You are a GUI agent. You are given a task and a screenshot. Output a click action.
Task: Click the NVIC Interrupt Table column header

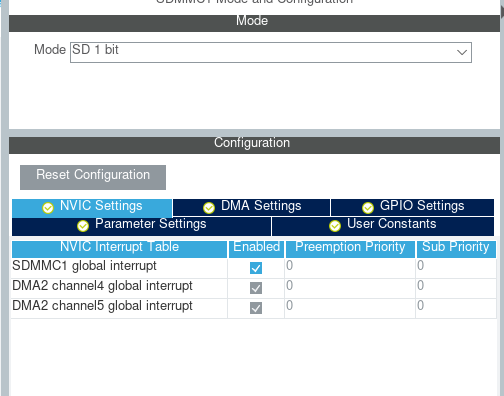(119, 249)
